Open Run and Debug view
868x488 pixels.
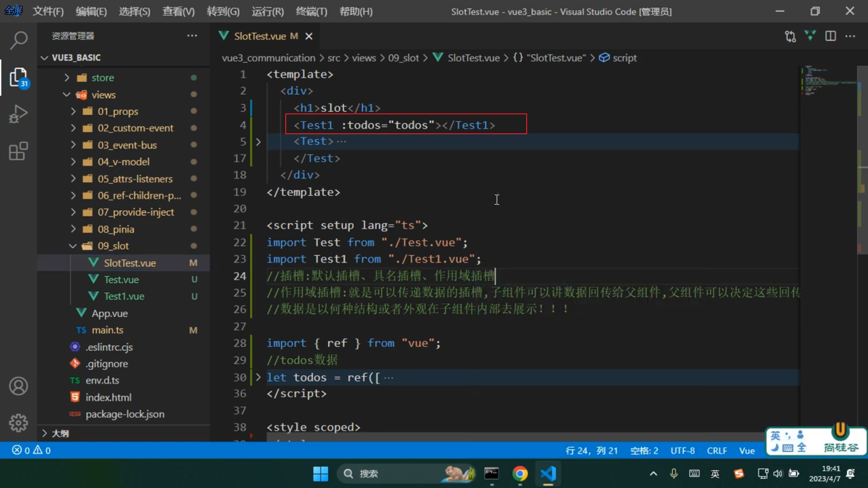click(x=18, y=114)
